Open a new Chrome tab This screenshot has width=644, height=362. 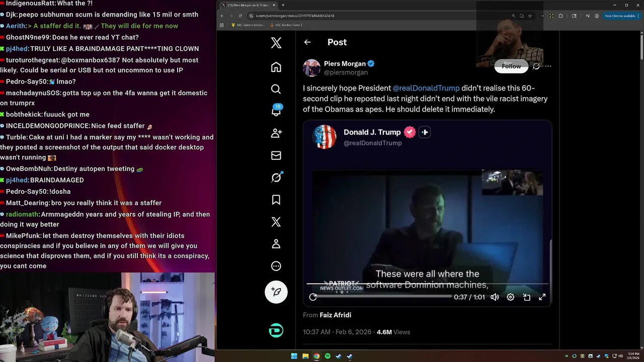point(283,5)
